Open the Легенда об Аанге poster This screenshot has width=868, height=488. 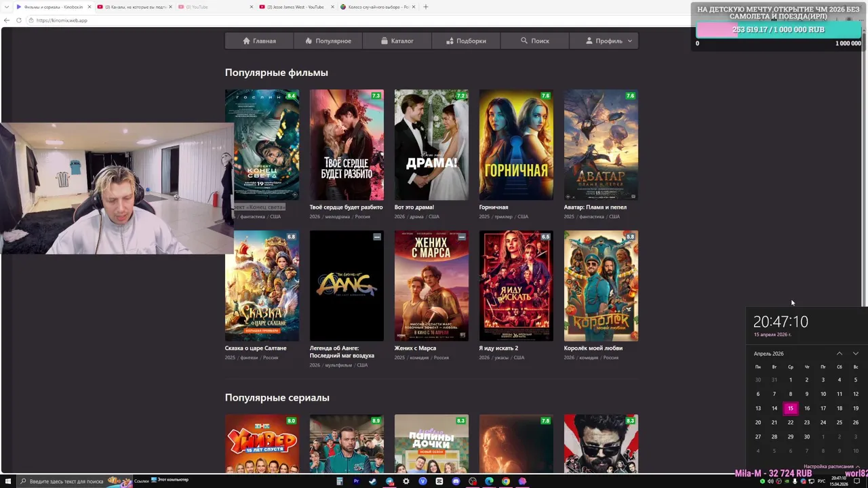tap(347, 285)
